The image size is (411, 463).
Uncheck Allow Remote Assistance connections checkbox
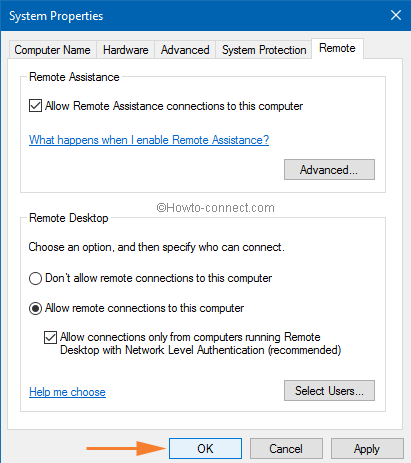35,106
